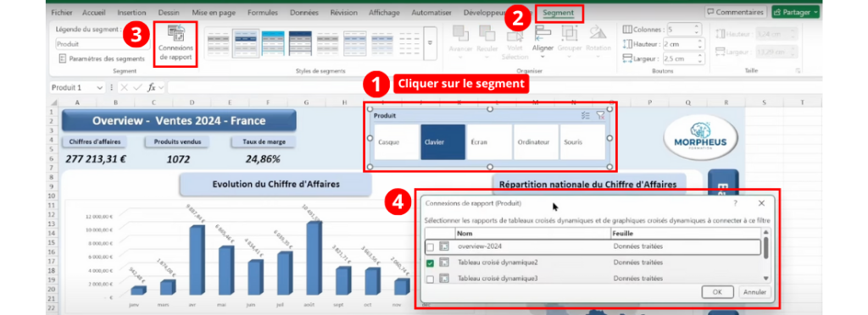
Task: Expand the slicer styles gallery arrow
Action: (x=430, y=43)
